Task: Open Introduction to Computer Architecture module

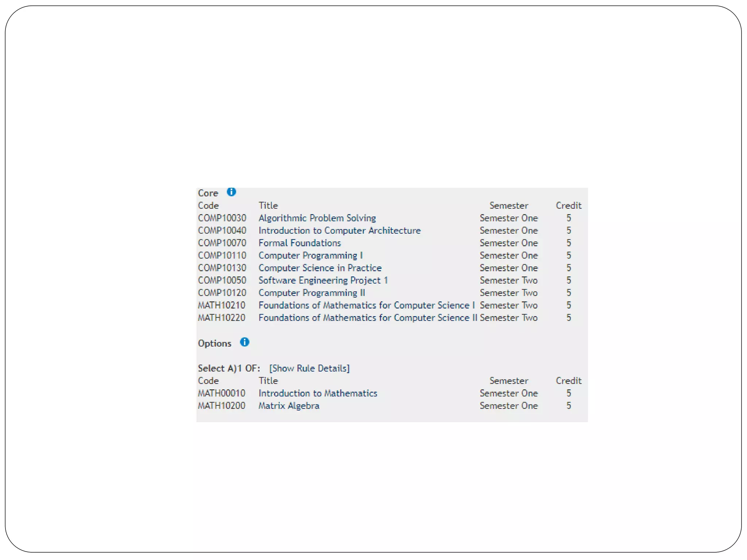Action: click(339, 230)
